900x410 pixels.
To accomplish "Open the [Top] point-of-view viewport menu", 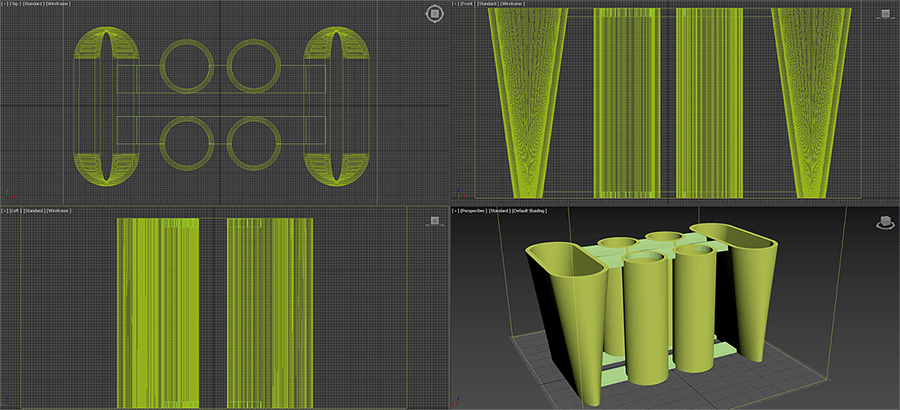I will coord(15,4).
